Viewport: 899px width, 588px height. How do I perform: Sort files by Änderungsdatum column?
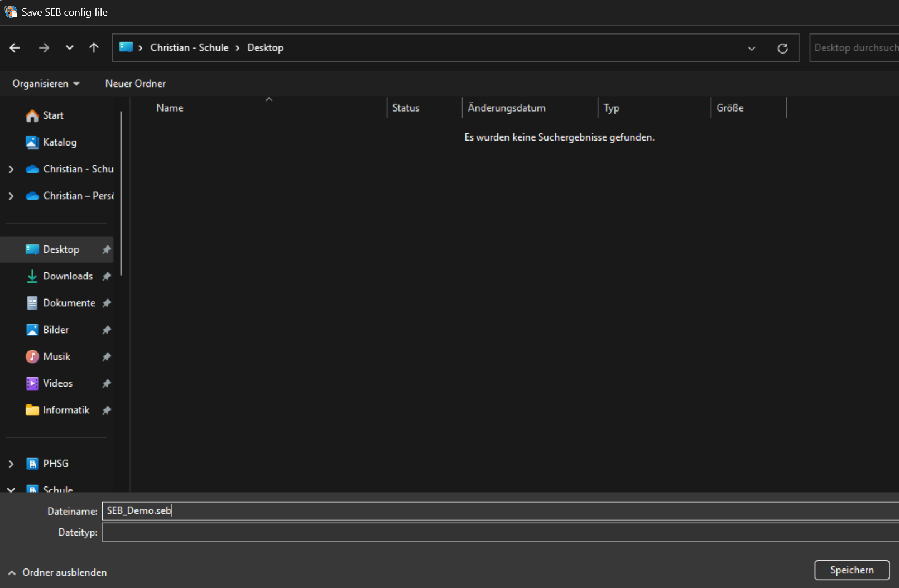point(506,108)
